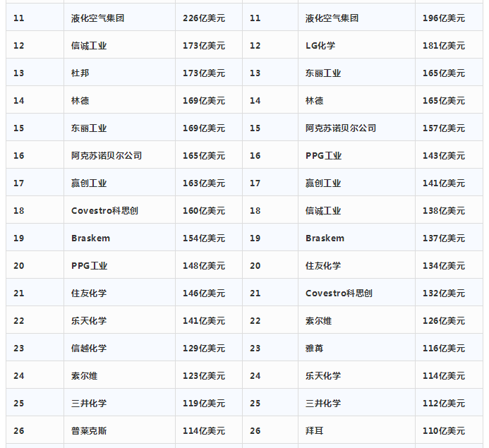Click 林德 in the 165亿美元 row
Screen dimensions: 489x448
tap(315, 101)
